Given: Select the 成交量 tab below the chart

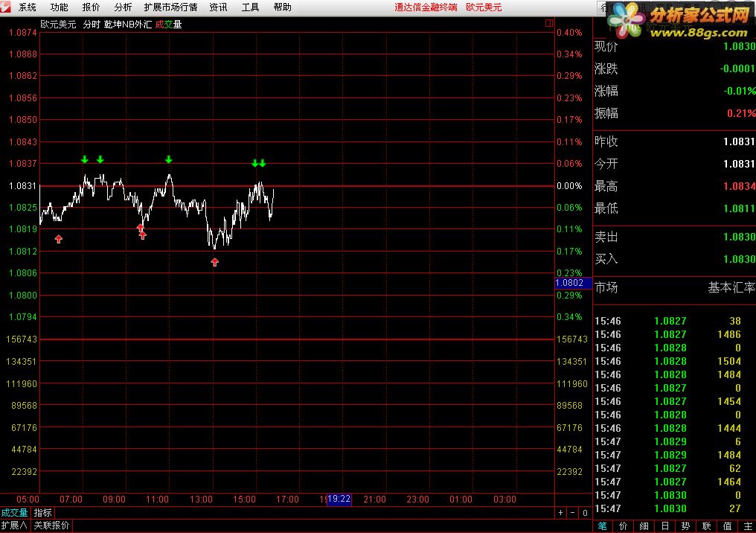Looking at the screenshot, I should [x=14, y=513].
